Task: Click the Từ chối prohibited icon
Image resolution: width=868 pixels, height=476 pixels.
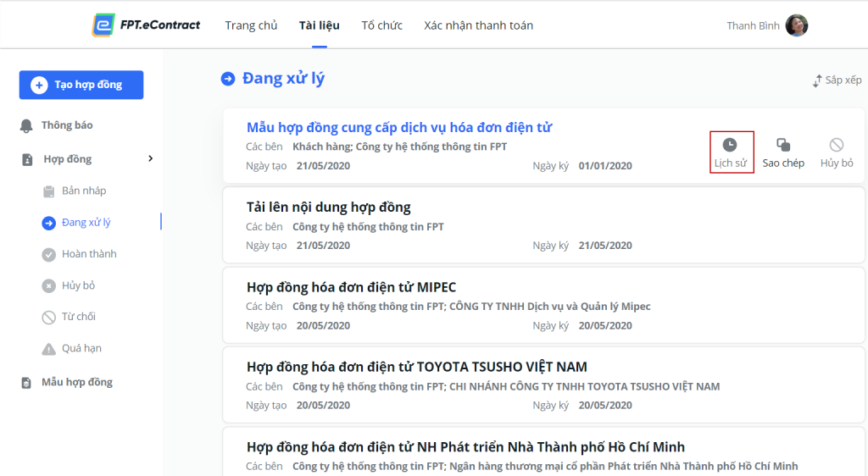Action: (48, 318)
